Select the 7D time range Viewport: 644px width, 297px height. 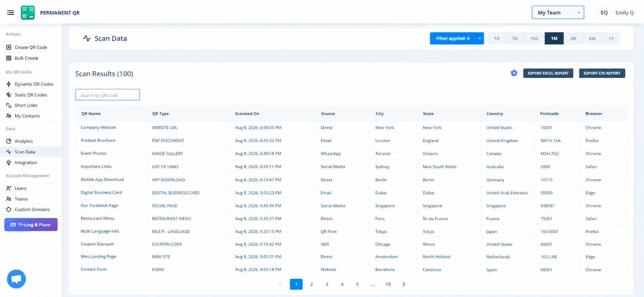point(515,38)
